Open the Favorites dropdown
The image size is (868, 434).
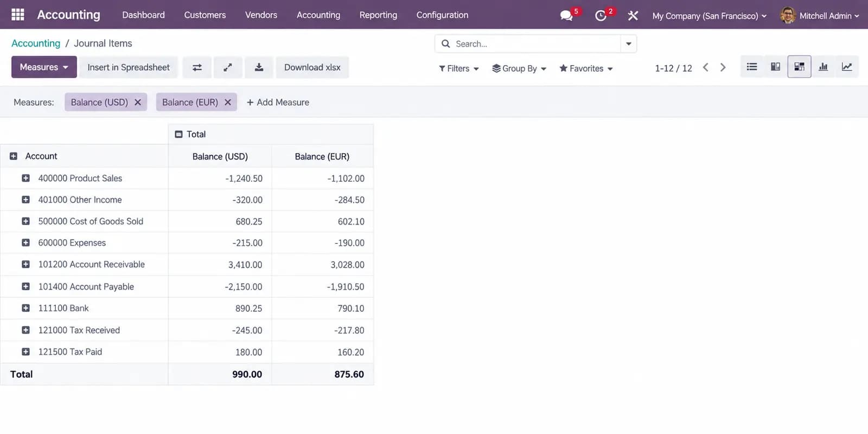tap(586, 68)
